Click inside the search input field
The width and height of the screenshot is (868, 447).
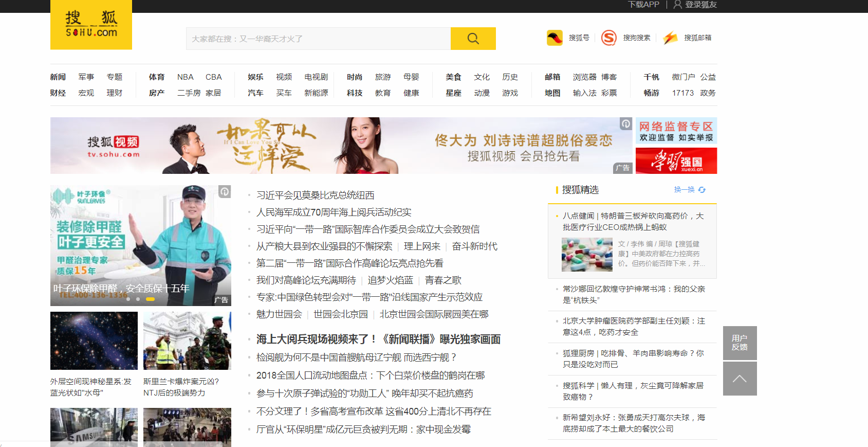pos(319,39)
